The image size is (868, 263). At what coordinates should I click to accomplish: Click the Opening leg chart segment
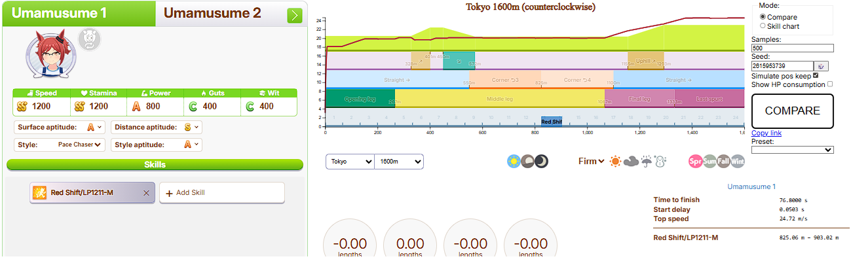coord(360,99)
